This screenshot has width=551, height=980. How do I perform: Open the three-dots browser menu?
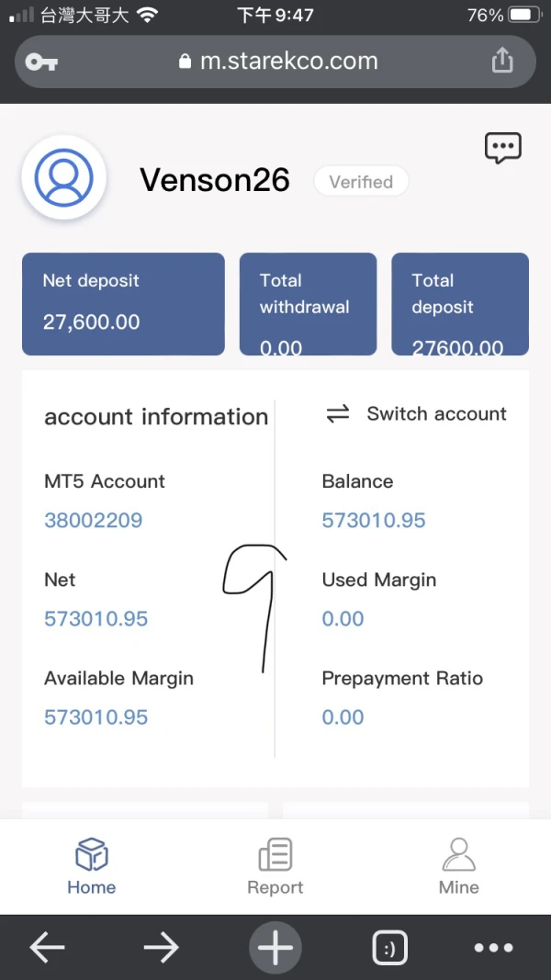(493, 948)
